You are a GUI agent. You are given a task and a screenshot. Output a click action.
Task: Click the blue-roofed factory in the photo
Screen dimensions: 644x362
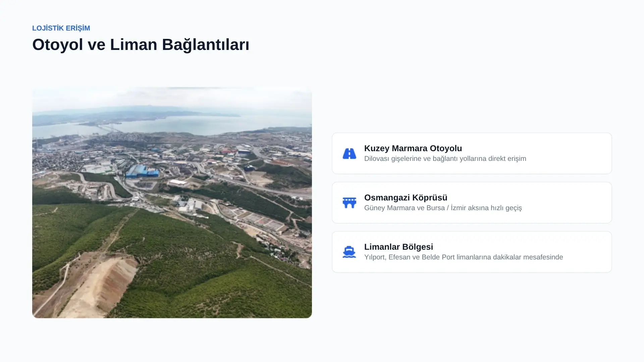click(142, 171)
